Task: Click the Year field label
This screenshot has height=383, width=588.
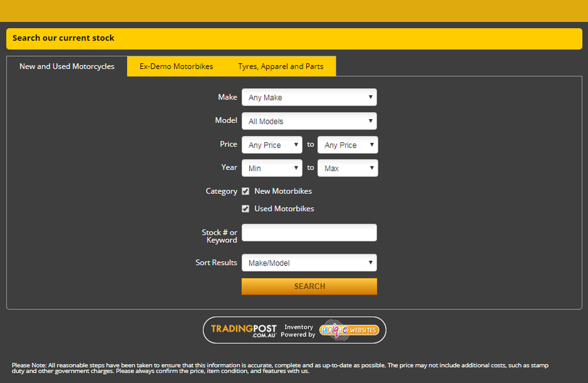Action: click(229, 167)
